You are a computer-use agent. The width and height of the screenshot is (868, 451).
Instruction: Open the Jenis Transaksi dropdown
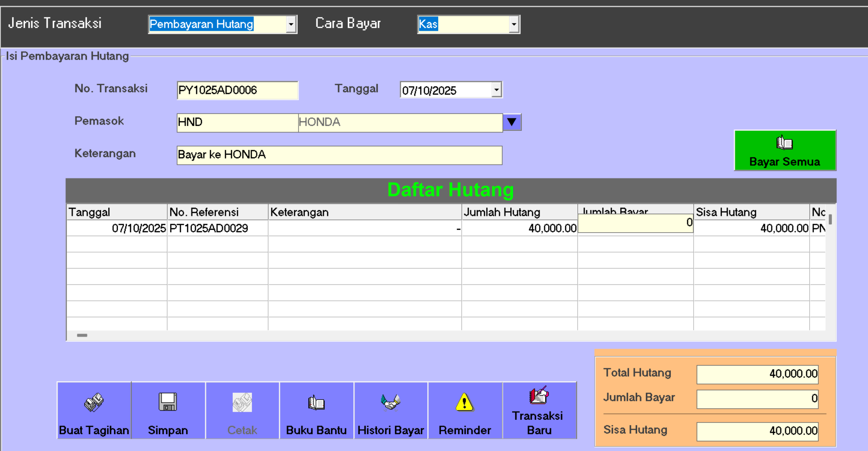(x=290, y=25)
